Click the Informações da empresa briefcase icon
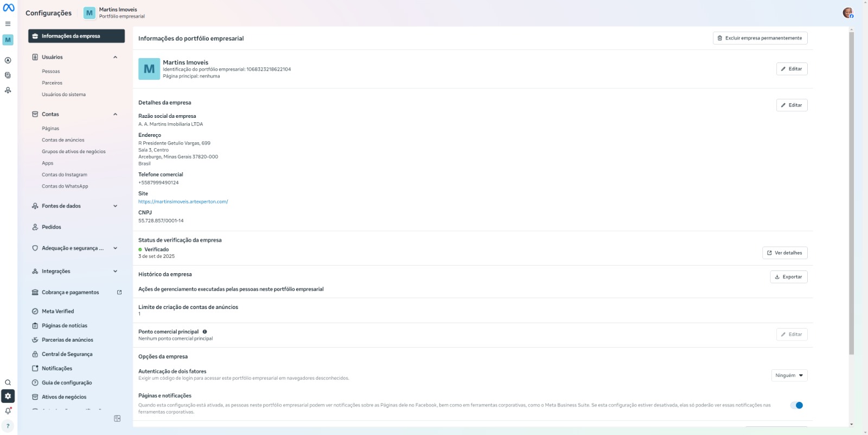 [x=35, y=36]
